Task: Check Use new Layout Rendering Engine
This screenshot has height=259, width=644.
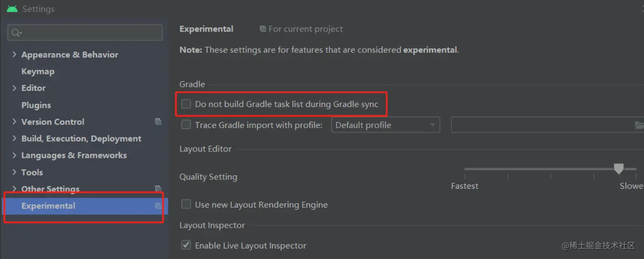Action: click(186, 204)
